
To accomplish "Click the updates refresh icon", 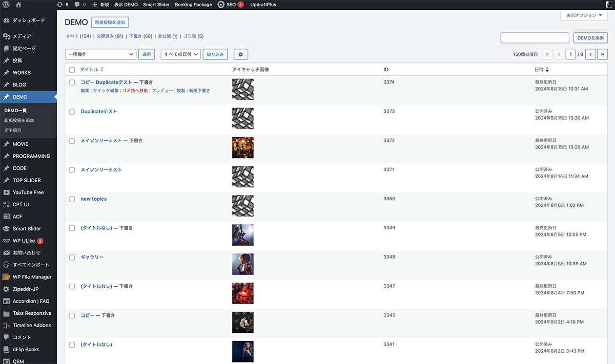I will [60, 5].
